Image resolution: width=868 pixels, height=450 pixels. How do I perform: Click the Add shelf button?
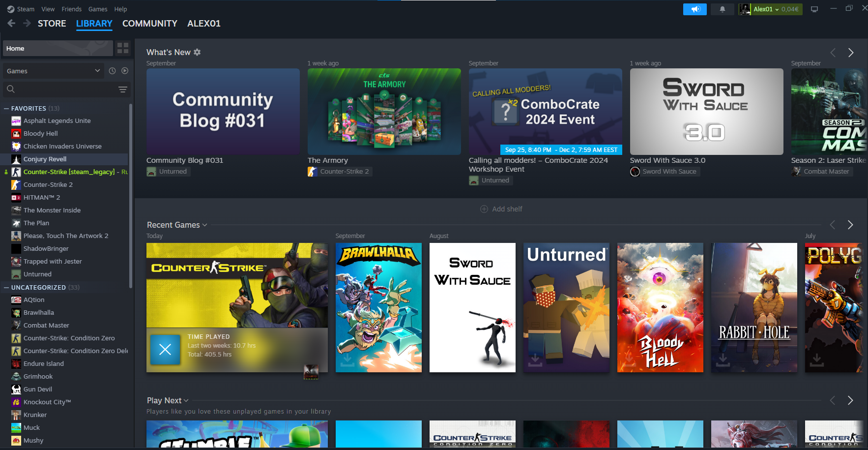501,209
